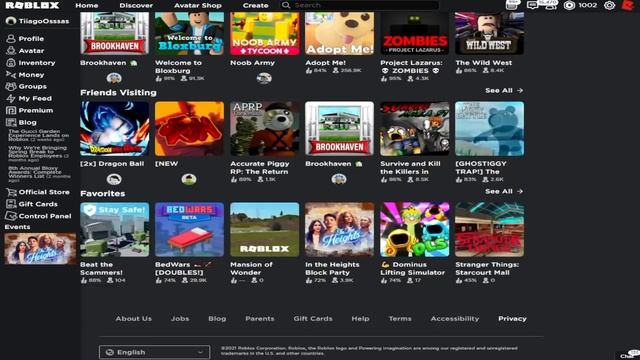
Task: Open the Avatar sidebar icon
Action: tap(11, 51)
